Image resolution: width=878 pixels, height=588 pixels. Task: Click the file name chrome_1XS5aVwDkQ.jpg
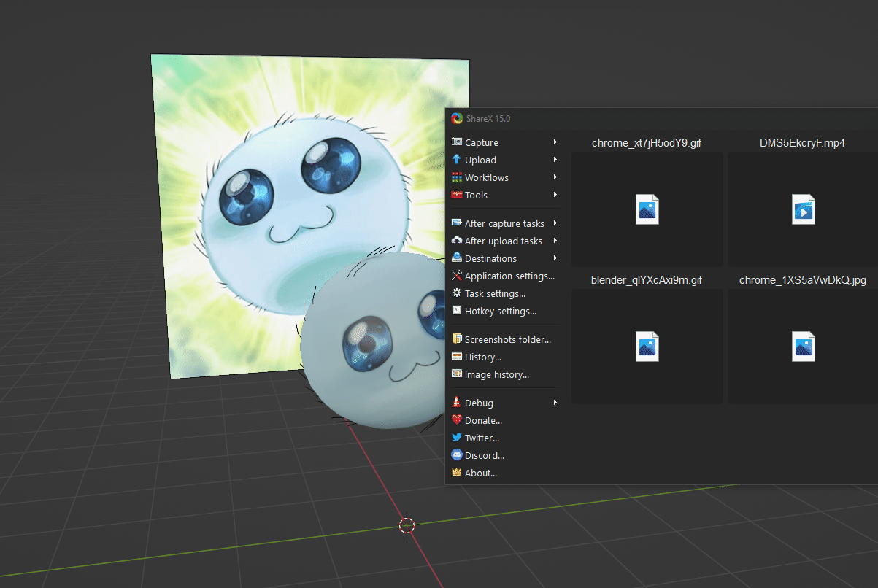click(802, 280)
